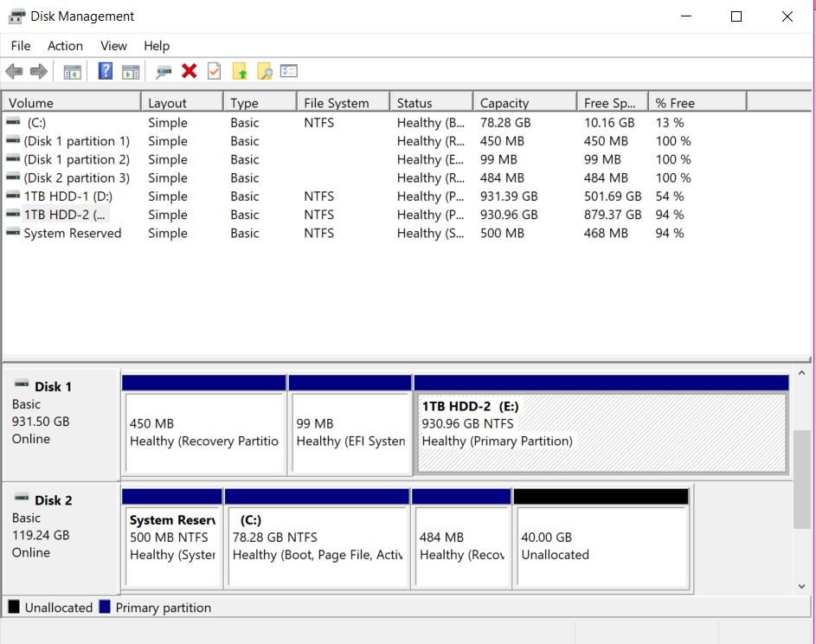Click the Disk 2 label panel
Screen dimensions: 816x644
[61, 538]
